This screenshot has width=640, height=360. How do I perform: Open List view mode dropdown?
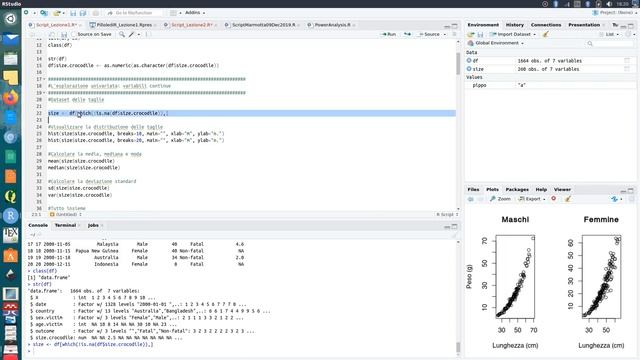609,34
